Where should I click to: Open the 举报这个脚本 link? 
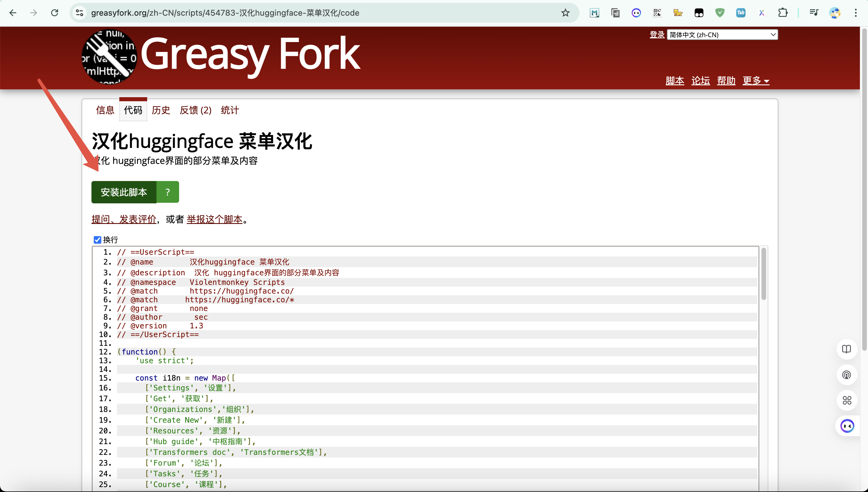point(215,219)
